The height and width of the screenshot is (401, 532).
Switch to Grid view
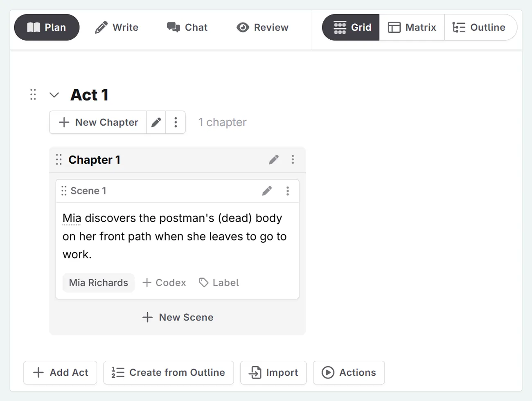point(350,27)
